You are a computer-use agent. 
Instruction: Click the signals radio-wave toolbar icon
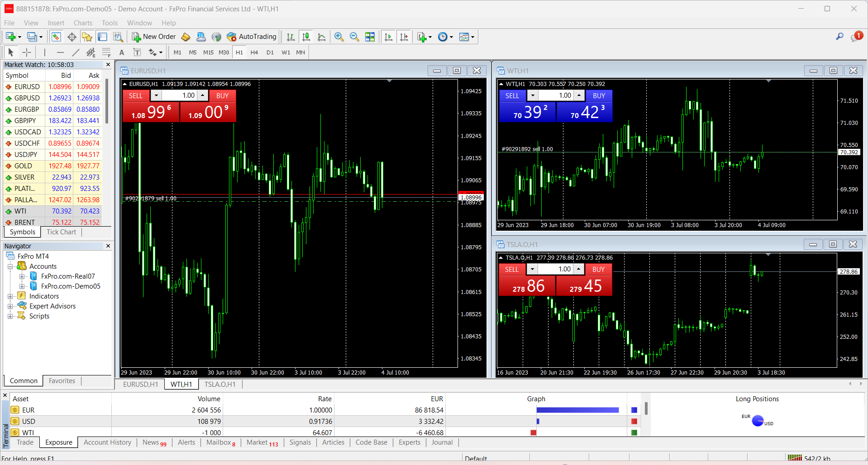point(216,37)
